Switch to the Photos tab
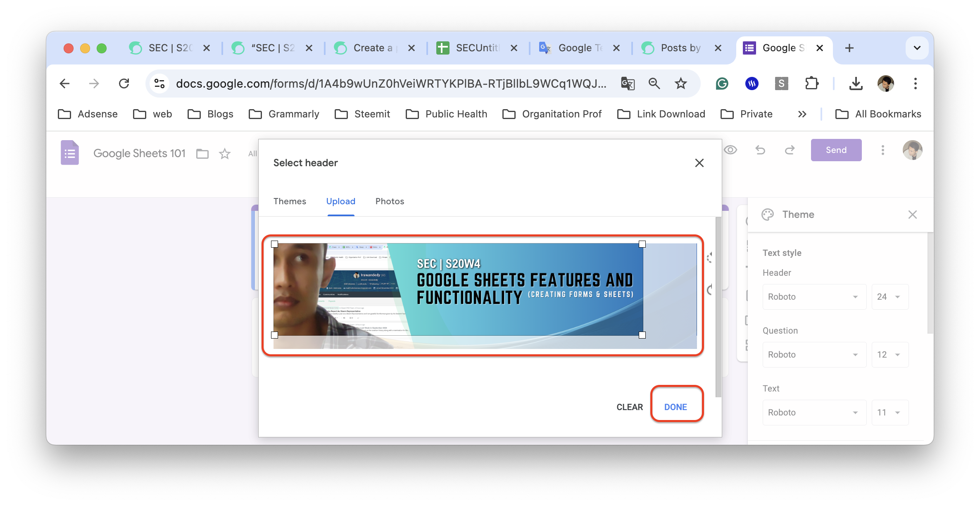This screenshot has width=980, height=506. 390,201
